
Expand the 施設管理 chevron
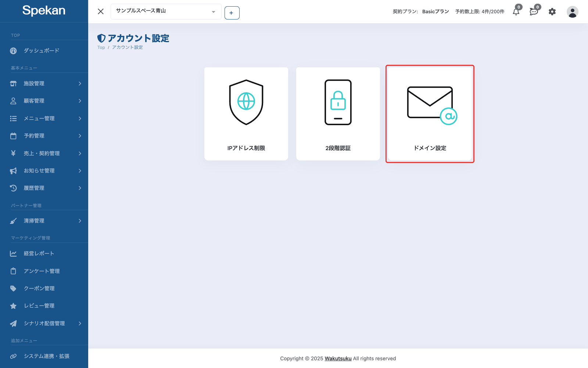pyautogui.click(x=80, y=84)
